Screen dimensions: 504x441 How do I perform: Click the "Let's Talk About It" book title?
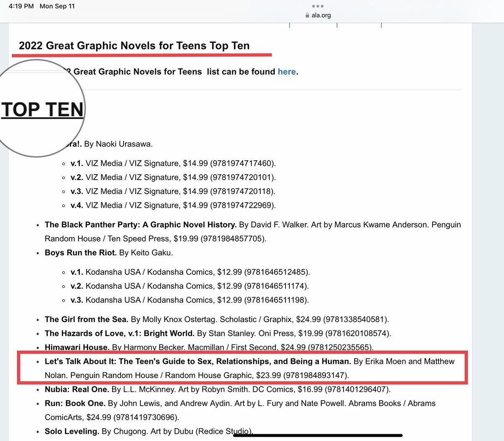pyautogui.click(x=198, y=361)
